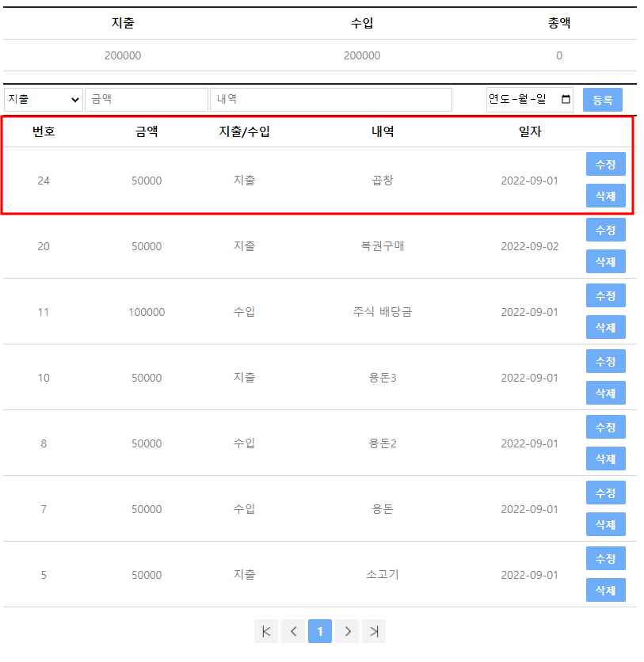
Task: Open the 지출 type dropdown
Action: (44, 100)
